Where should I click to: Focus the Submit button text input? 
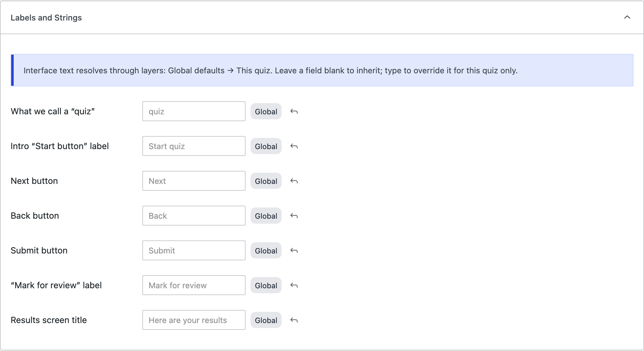[x=194, y=250]
